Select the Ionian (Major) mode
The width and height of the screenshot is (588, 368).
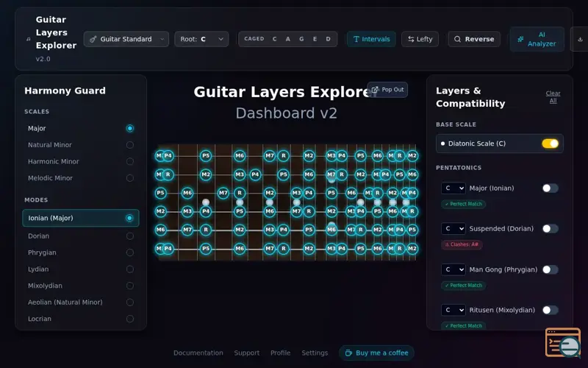[x=81, y=218]
